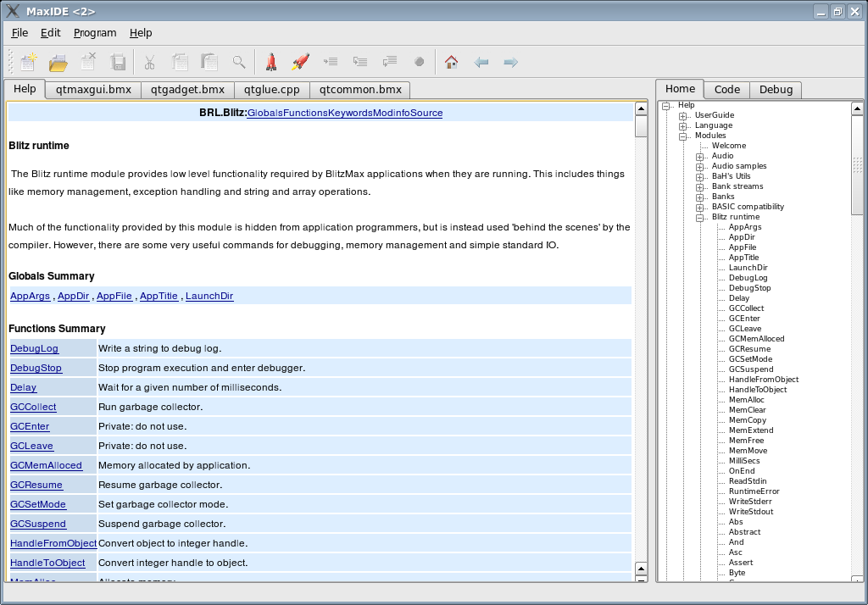The image size is (868, 605).
Task: Select Assert in the help tree
Action: 741,563
